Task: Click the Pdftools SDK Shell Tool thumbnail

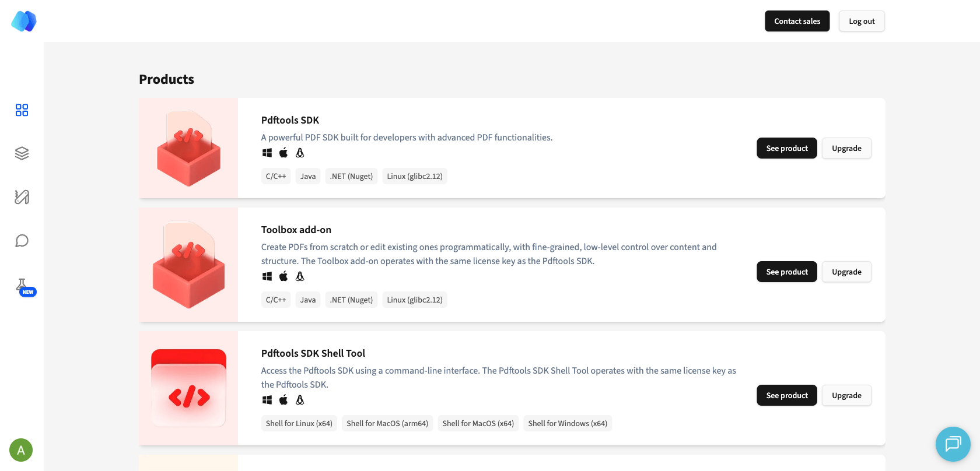Action: [188, 388]
